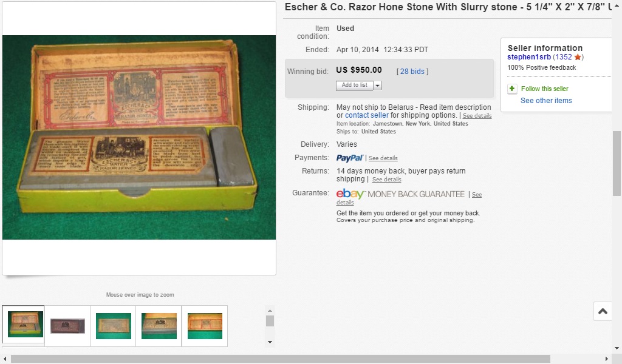Click thumbnail list scroll-down arrow
Screen dimensions: 622x364
270,342
